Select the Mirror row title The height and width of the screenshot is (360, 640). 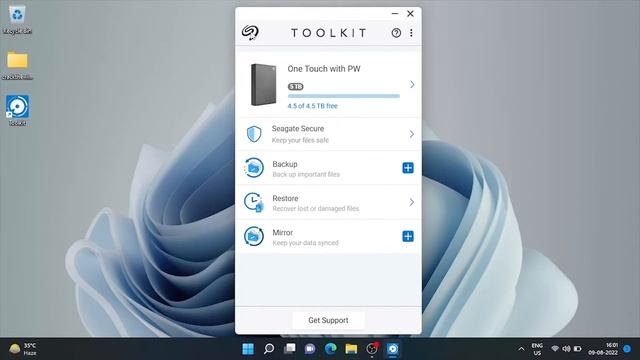coord(282,233)
